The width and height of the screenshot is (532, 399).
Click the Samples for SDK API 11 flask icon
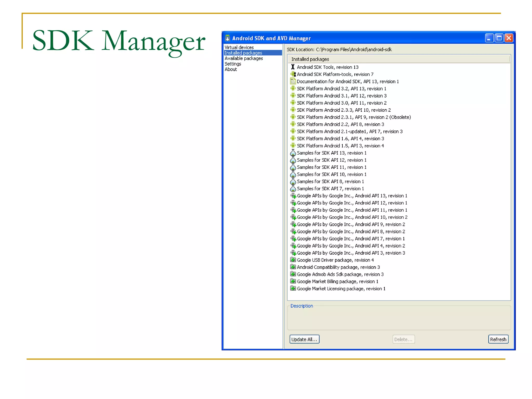[293, 167]
